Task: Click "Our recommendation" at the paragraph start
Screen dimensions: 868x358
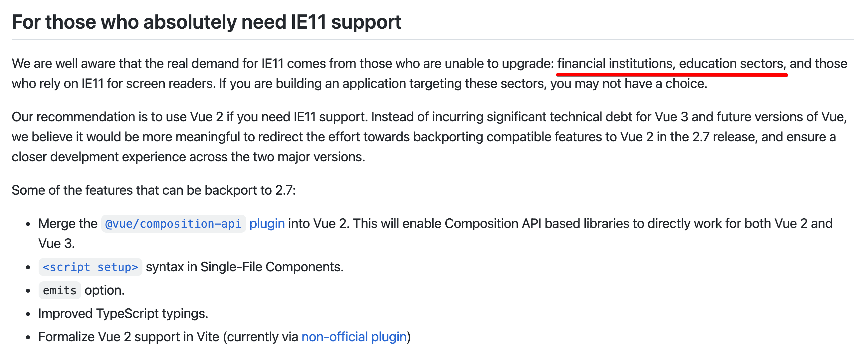Action: point(74,117)
